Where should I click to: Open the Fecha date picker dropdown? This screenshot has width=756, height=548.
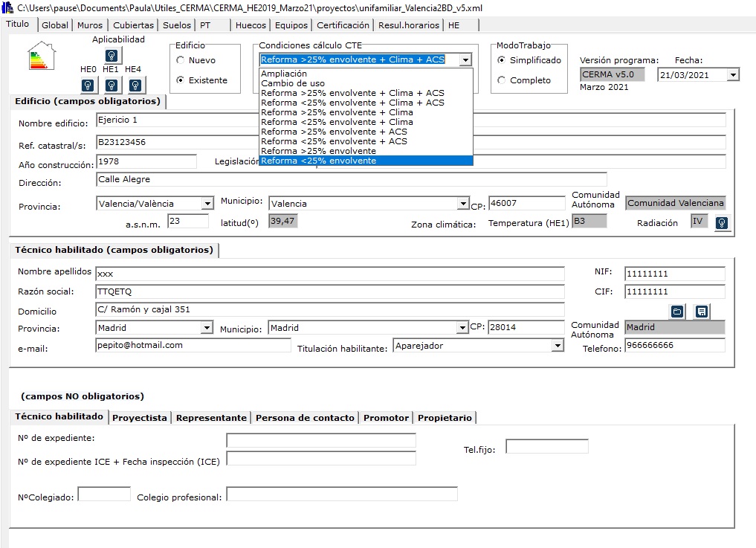733,75
